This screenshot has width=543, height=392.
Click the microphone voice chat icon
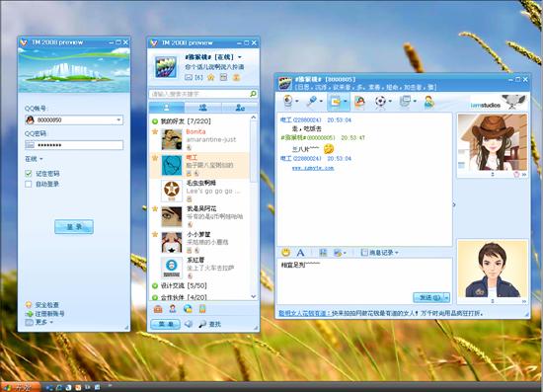pos(312,101)
